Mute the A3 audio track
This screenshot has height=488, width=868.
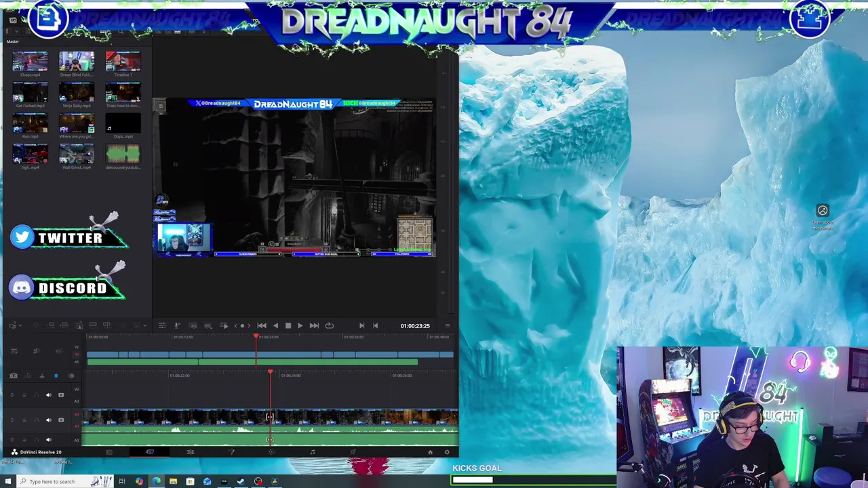[x=49, y=440]
